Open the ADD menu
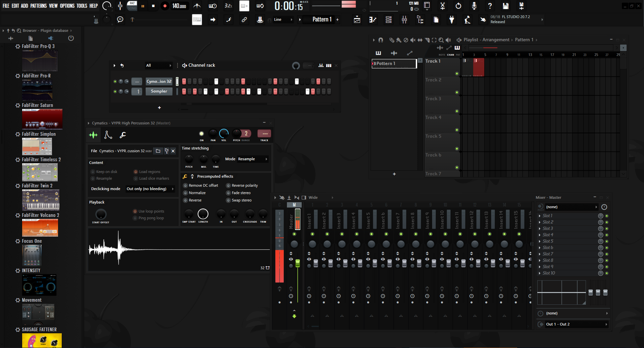This screenshot has width=644, height=348. [24, 6]
